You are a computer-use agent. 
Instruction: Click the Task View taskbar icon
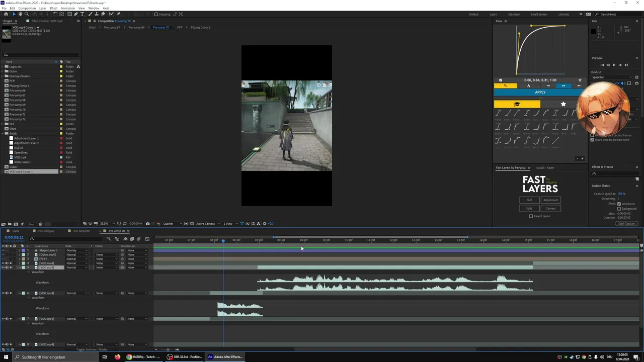point(104,357)
